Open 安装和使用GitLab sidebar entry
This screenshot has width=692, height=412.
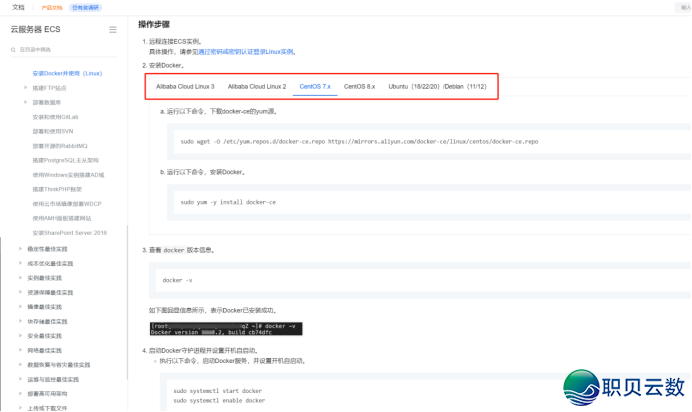coord(55,117)
